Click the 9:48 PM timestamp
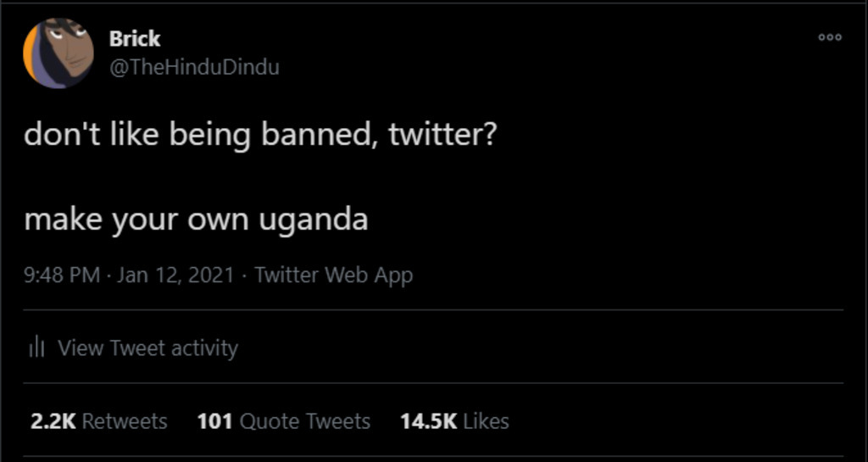The image size is (868, 462). pyautogui.click(x=61, y=275)
